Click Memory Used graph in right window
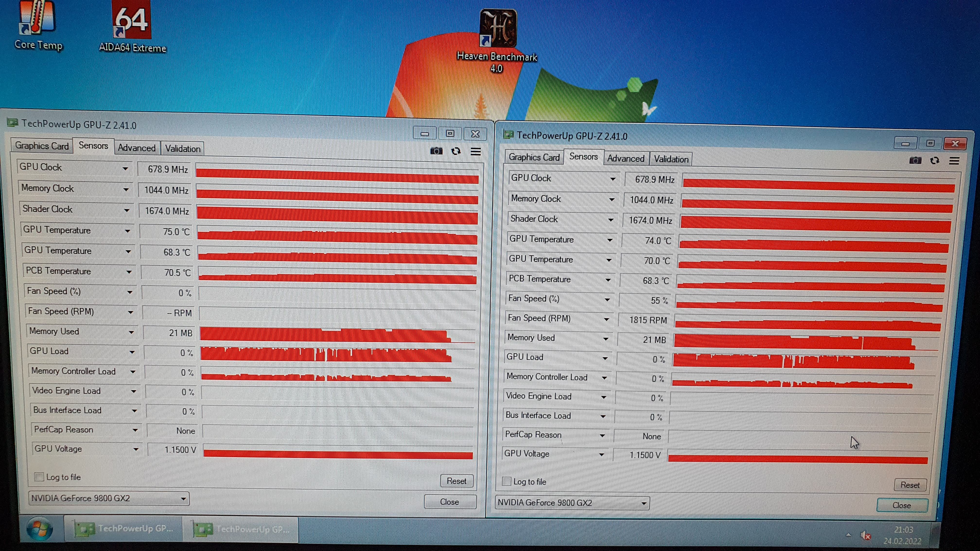This screenshot has height=551, width=980. click(806, 342)
